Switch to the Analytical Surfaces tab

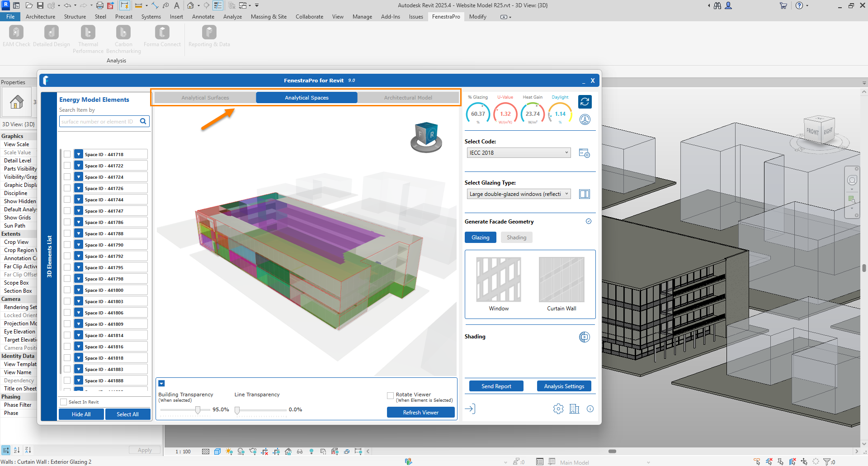click(x=205, y=98)
